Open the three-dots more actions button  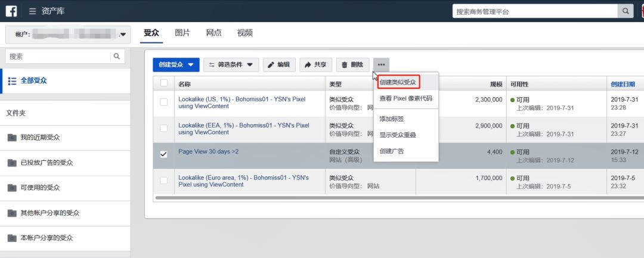click(x=381, y=65)
